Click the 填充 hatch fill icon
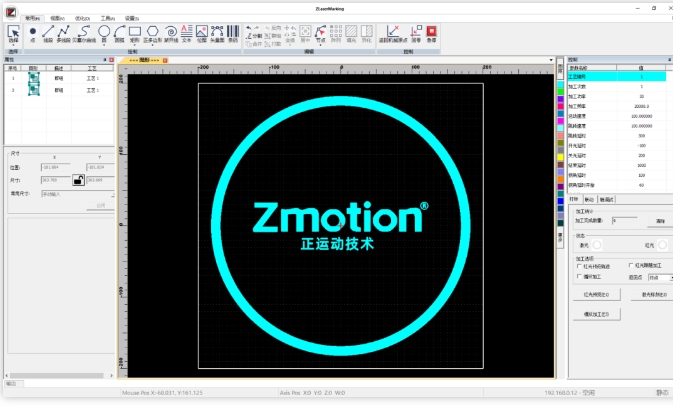The height and width of the screenshot is (409, 678). [351, 34]
